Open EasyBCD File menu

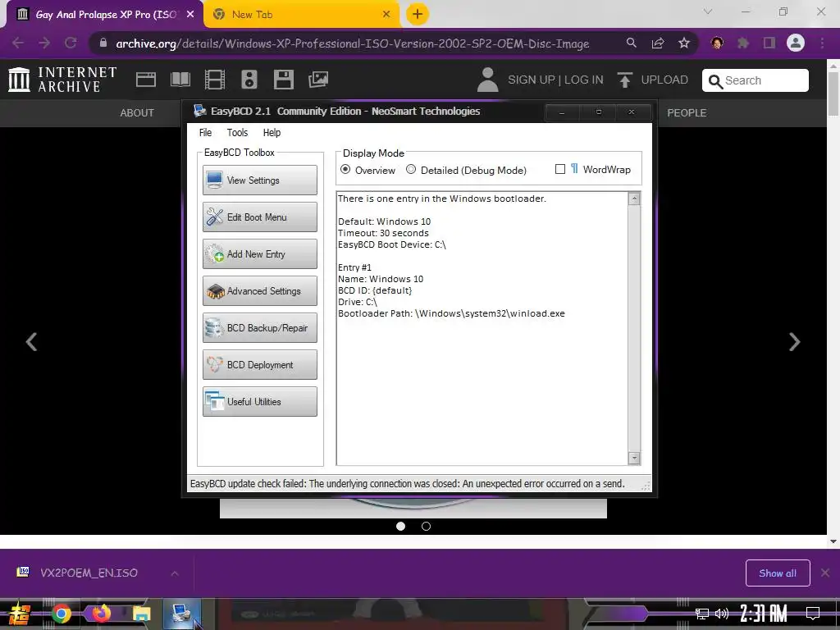[x=205, y=132]
